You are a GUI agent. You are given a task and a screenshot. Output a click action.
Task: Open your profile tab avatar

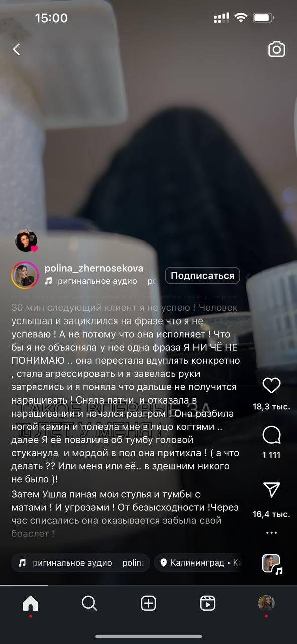click(x=266, y=603)
